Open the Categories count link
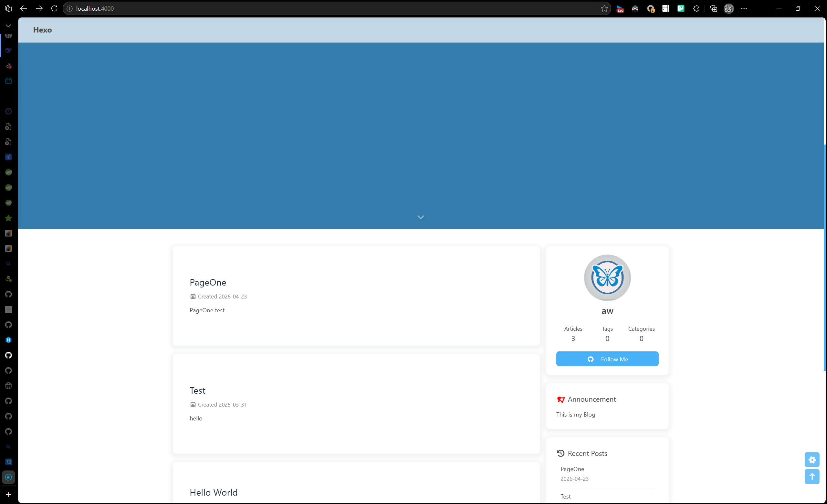The height and width of the screenshot is (504, 827). click(x=641, y=334)
